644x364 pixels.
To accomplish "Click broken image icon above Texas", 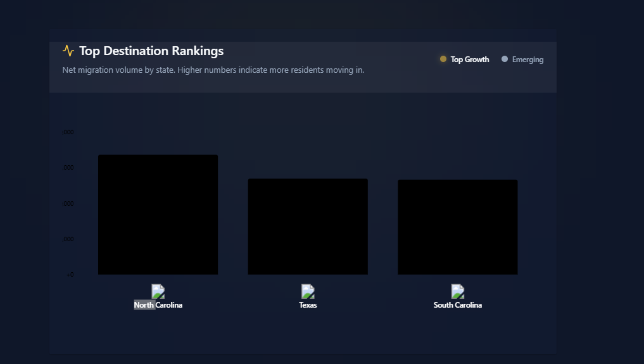I will 308,291.
